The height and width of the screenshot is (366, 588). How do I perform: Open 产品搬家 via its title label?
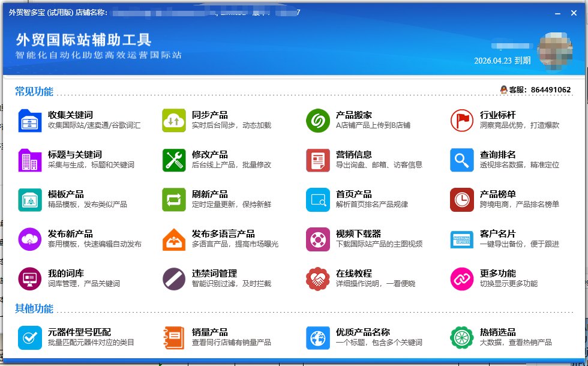click(x=354, y=115)
